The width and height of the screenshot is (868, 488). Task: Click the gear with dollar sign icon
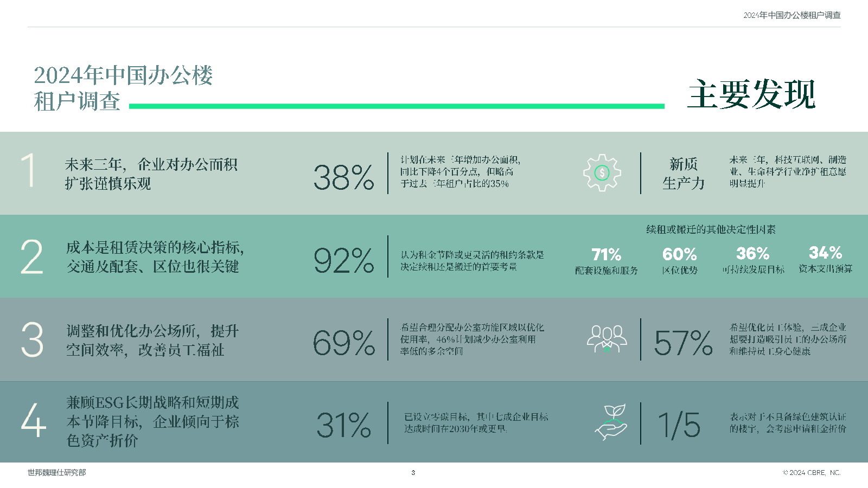tap(602, 173)
